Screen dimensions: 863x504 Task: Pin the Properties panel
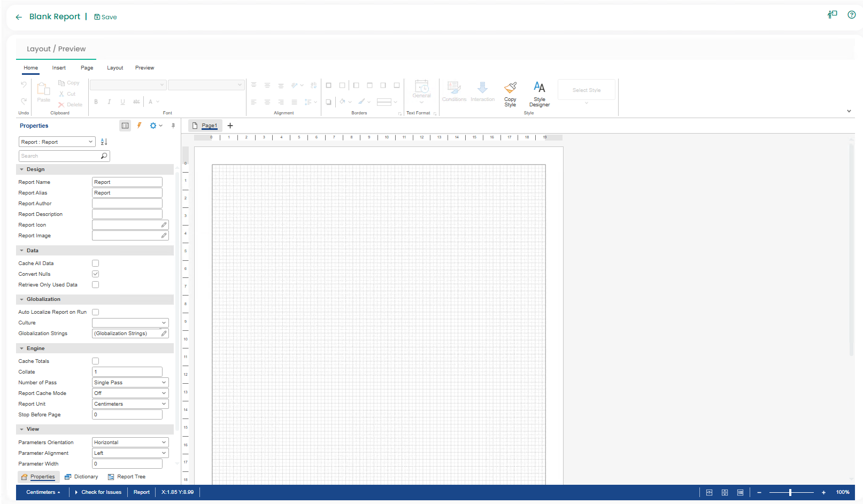point(173,126)
